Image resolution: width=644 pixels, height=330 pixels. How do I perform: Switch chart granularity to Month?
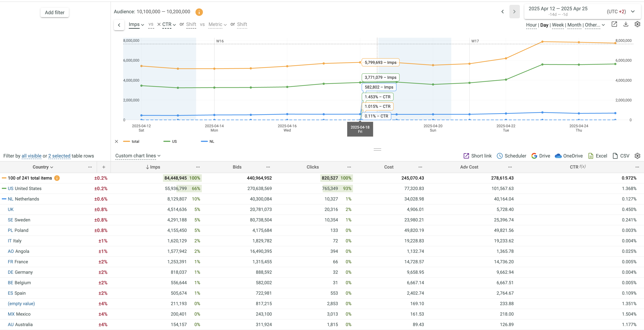574,25
